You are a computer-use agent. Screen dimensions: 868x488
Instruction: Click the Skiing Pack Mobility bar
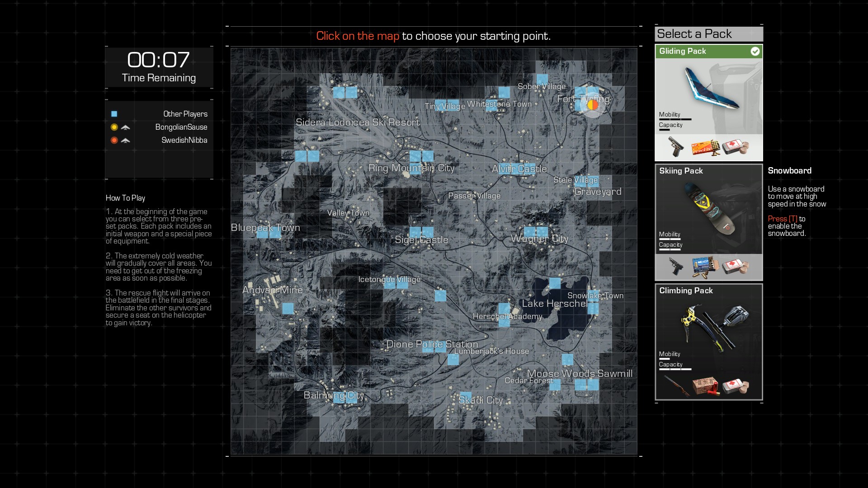670,239
